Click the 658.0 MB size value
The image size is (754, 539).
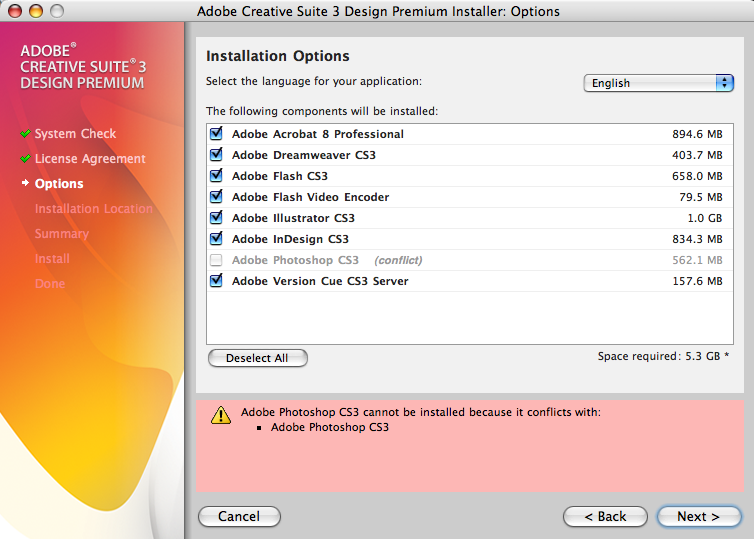[x=697, y=176]
